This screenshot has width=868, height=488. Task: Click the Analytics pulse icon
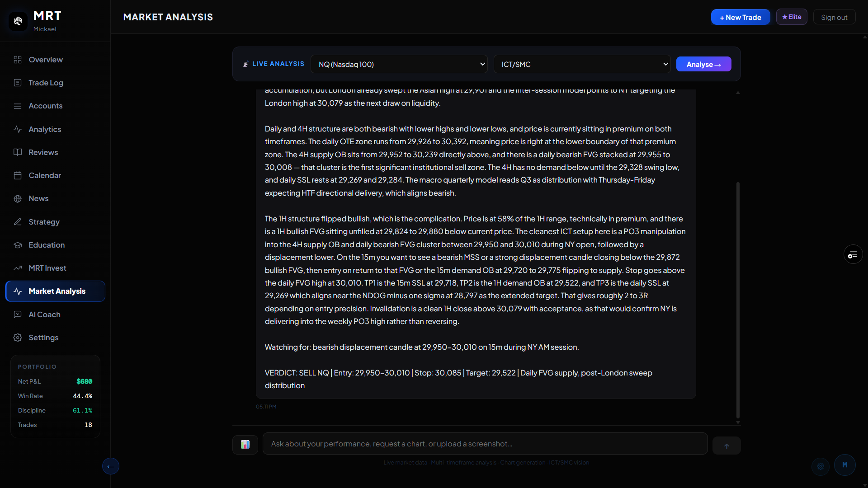point(18,129)
